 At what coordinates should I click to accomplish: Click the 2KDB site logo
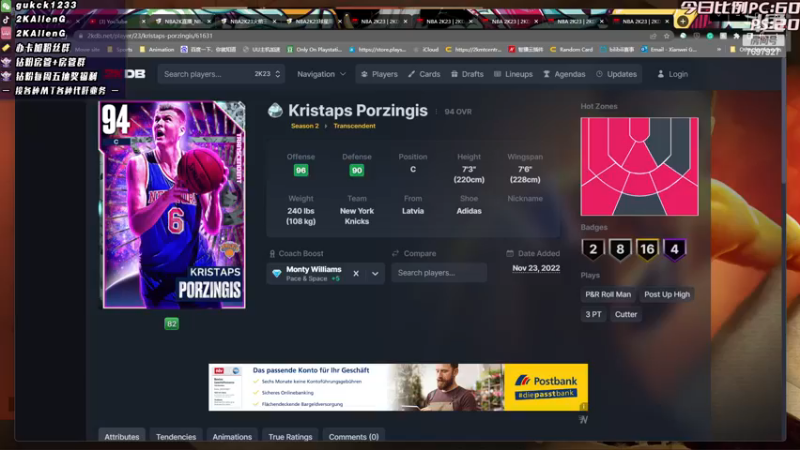coord(126,74)
